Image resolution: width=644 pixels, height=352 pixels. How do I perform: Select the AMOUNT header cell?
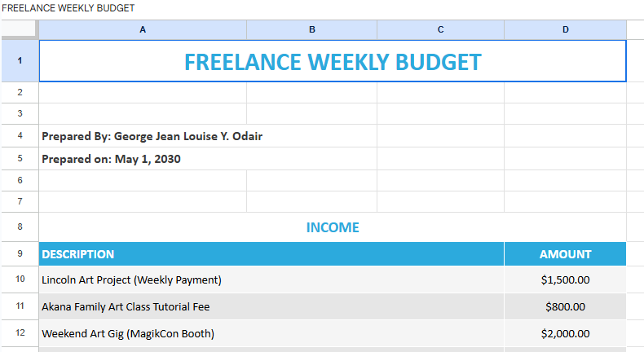pos(565,254)
